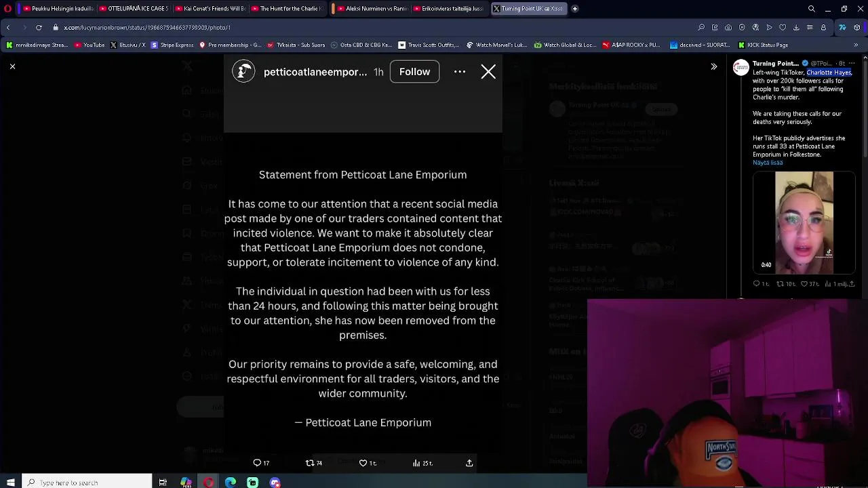
Task: Open YouTube bookmark
Action: coord(90,45)
